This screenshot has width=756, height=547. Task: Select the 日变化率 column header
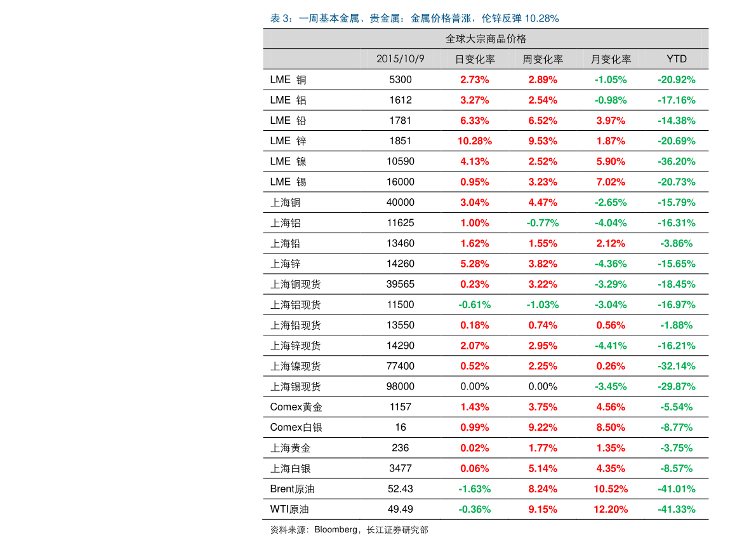[x=475, y=58]
